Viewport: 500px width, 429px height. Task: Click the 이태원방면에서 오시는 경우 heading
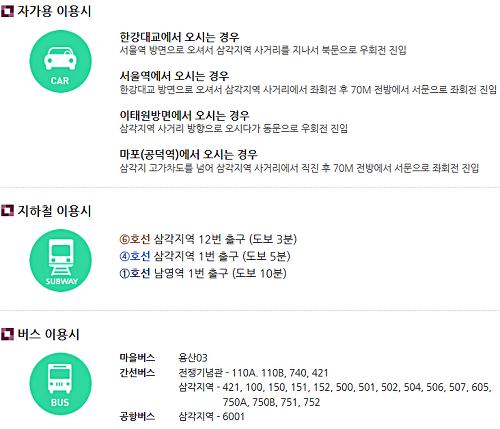tap(184, 115)
